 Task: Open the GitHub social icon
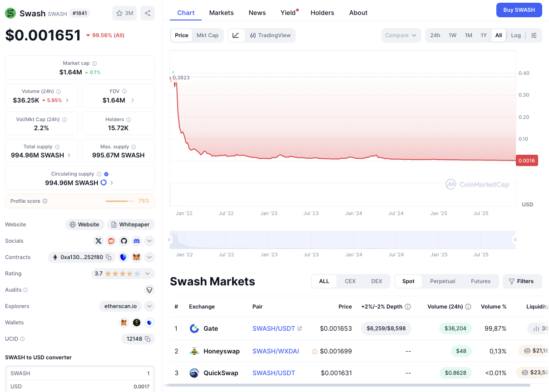124,241
